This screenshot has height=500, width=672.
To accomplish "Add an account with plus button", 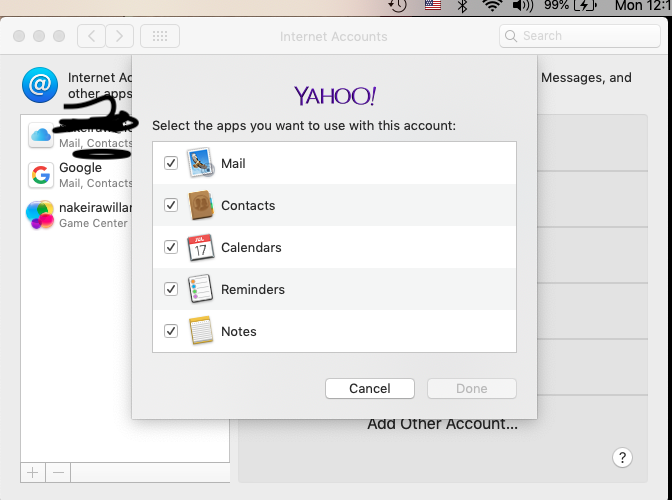I will [x=33, y=473].
